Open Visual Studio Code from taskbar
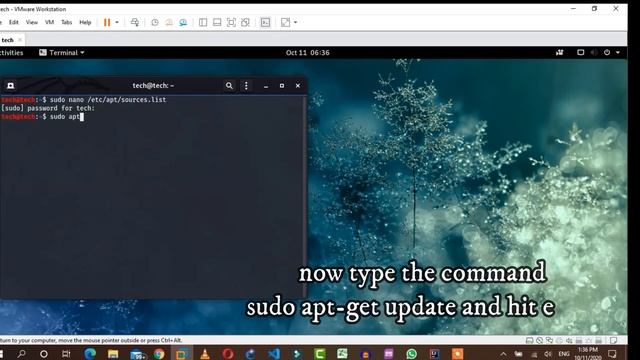This screenshot has width=640, height=360. [x=274, y=354]
